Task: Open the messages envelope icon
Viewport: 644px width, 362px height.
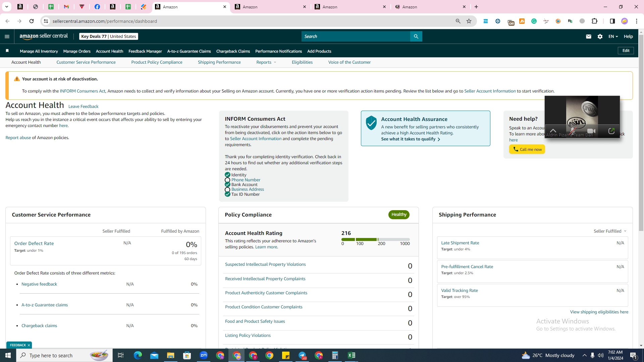Action: click(x=588, y=37)
